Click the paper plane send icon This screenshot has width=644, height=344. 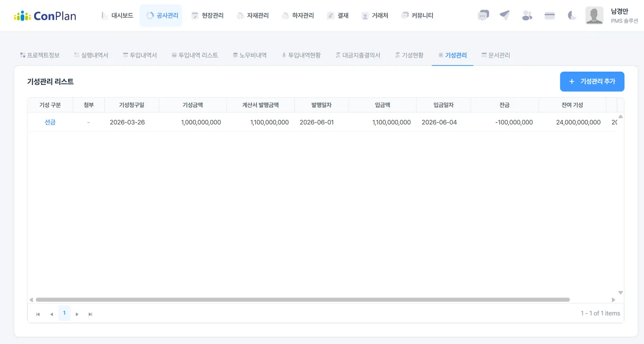505,16
